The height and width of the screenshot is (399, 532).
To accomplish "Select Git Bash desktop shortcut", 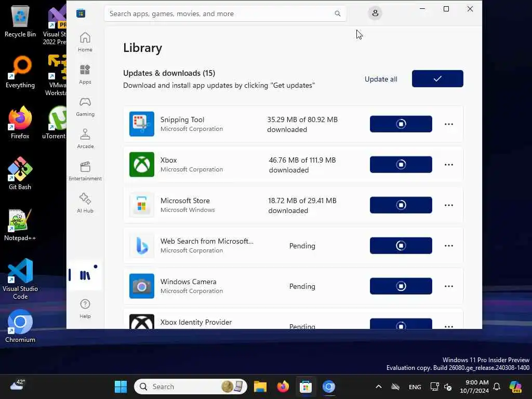I will point(20,174).
